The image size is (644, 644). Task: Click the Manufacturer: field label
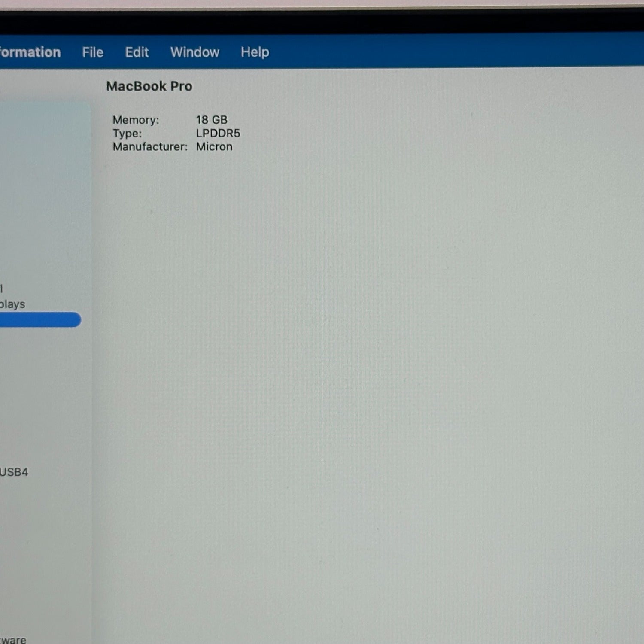point(150,147)
